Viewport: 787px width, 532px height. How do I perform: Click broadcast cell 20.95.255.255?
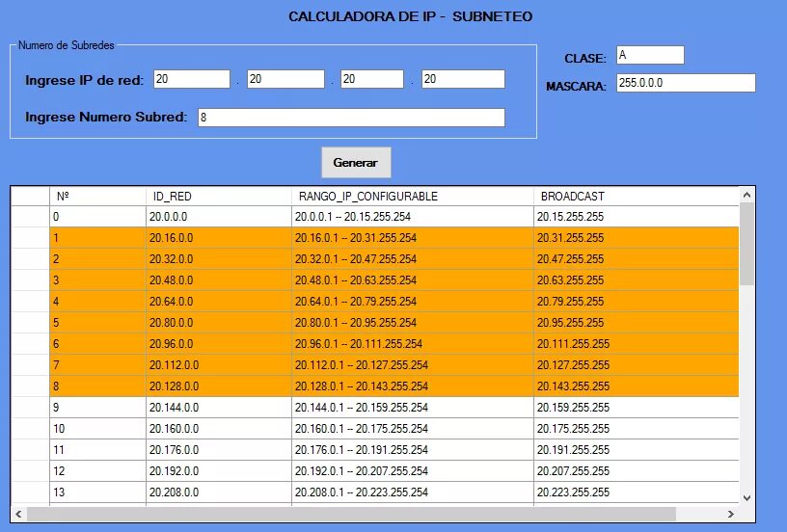(637, 323)
